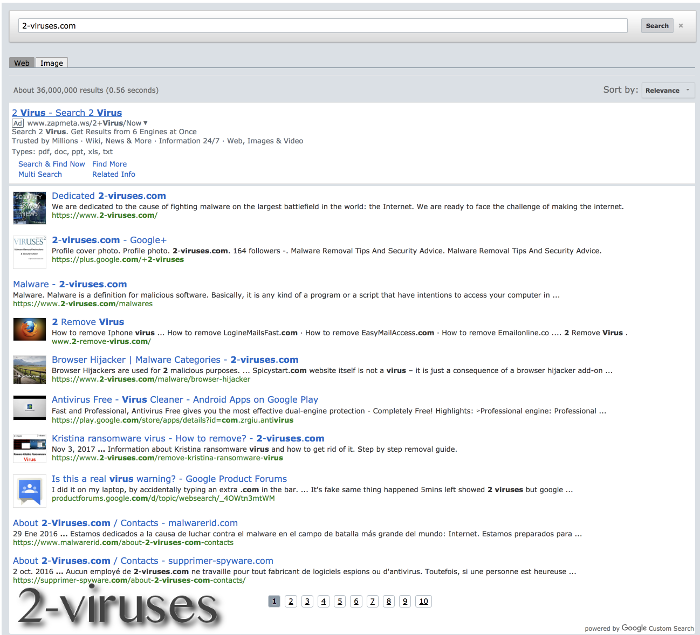Expand the ad URL dropdown arrow

pos(145,123)
